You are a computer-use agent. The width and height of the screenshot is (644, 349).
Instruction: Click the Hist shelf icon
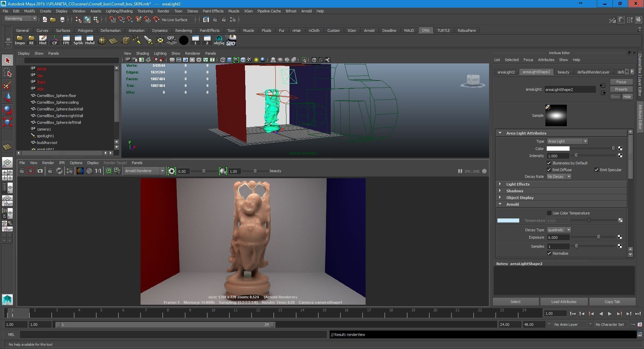(43, 40)
